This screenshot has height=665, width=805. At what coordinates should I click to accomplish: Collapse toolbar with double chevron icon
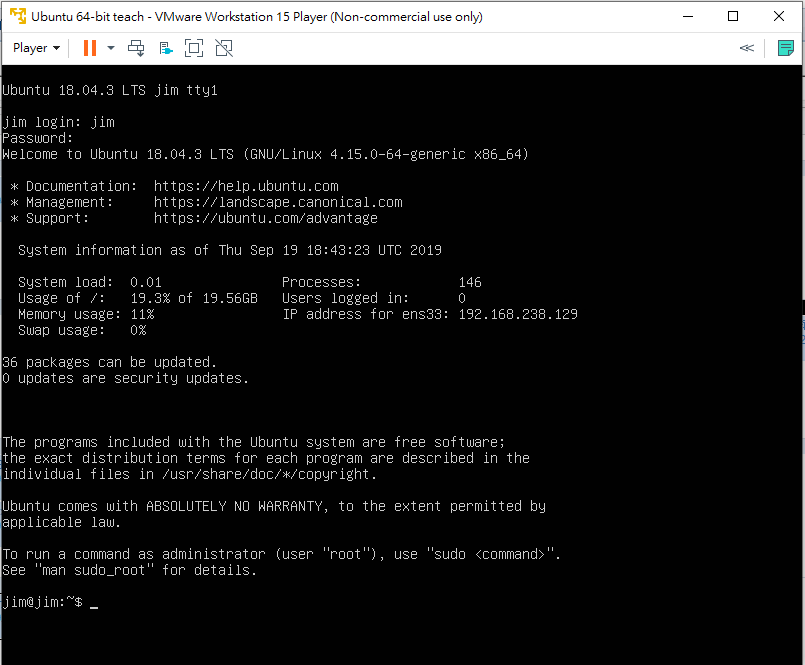point(746,48)
